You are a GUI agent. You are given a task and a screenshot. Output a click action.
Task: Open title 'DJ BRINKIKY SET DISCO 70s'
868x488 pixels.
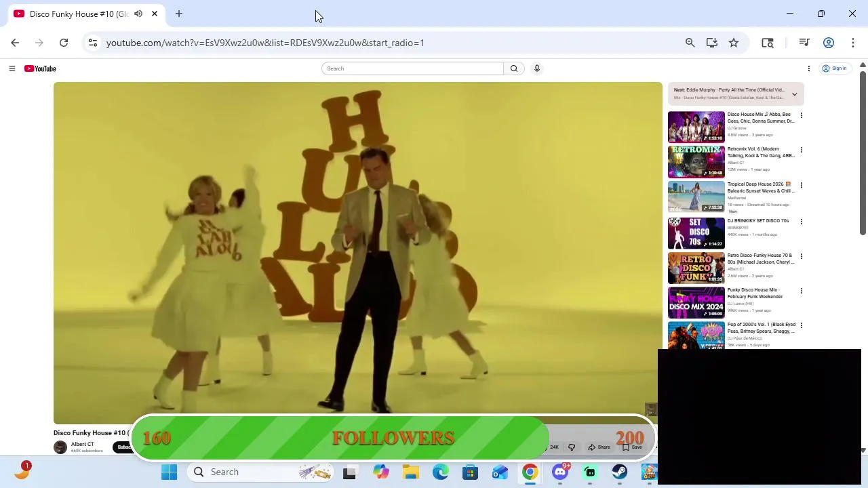point(758,221)
